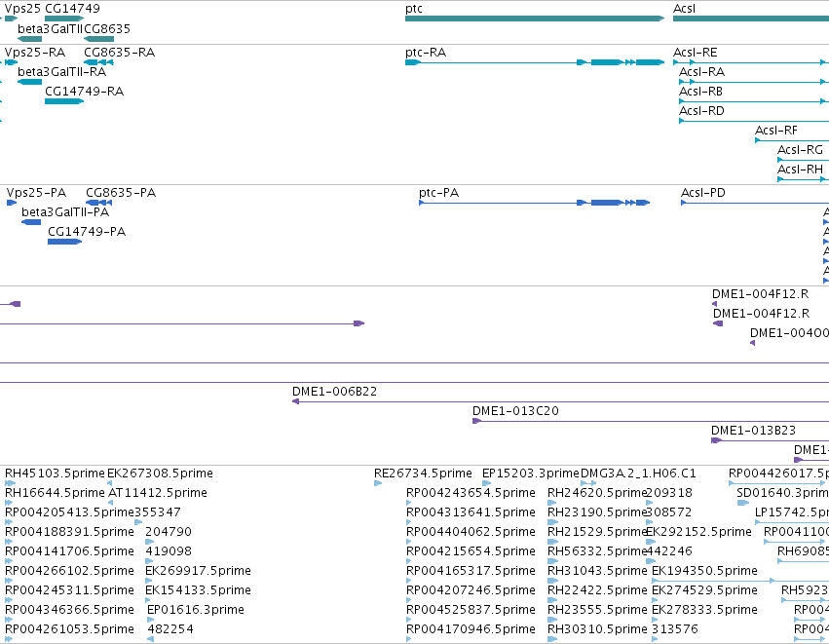
Task: Click the Vps25 gene label
Action: click(22, 9)
